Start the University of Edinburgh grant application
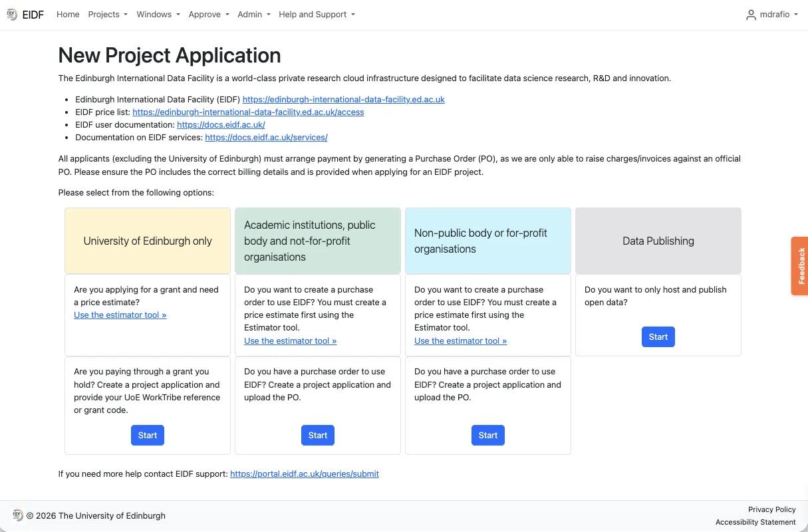Viewport: 808px width, 532px height. click(x=148, y=435)
